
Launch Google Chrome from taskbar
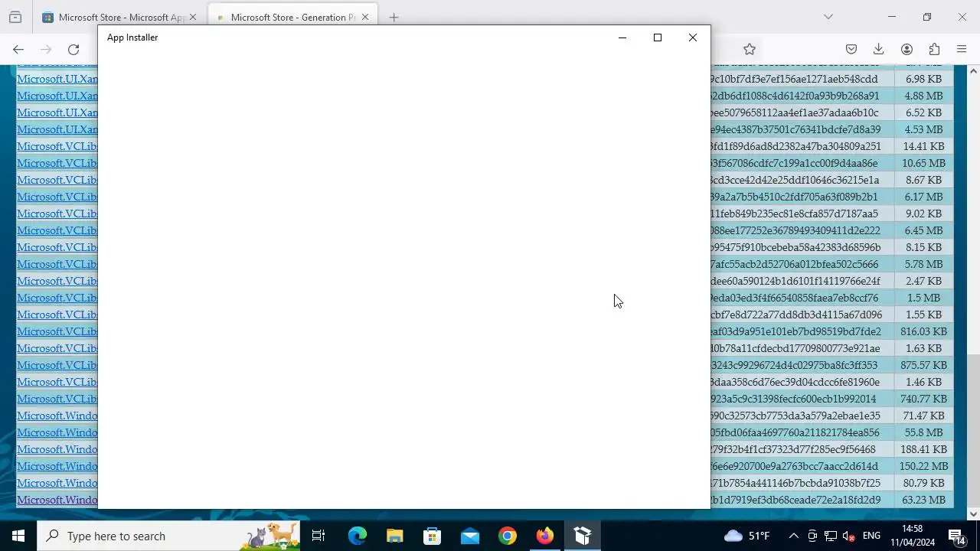[508, 536]
